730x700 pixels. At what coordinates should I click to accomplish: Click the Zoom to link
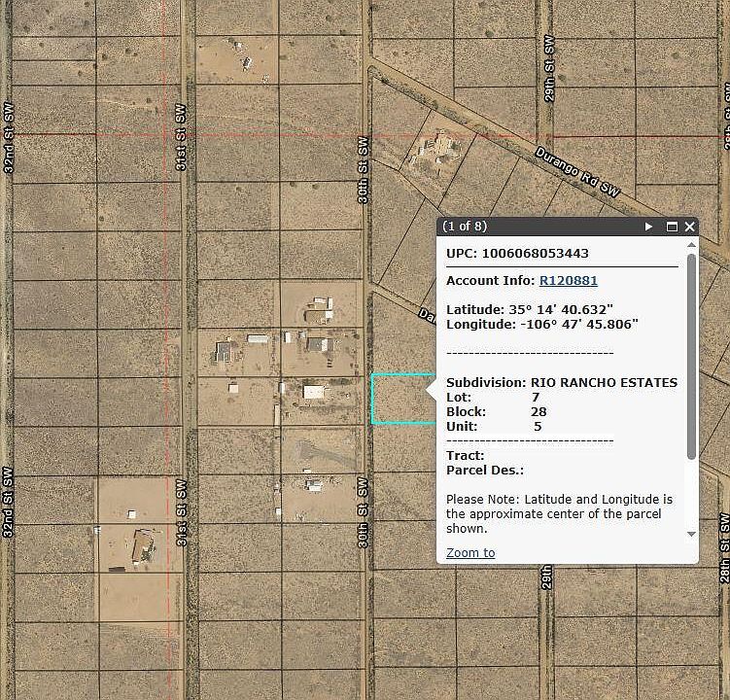pyautogui.click(x=470, y=552)
